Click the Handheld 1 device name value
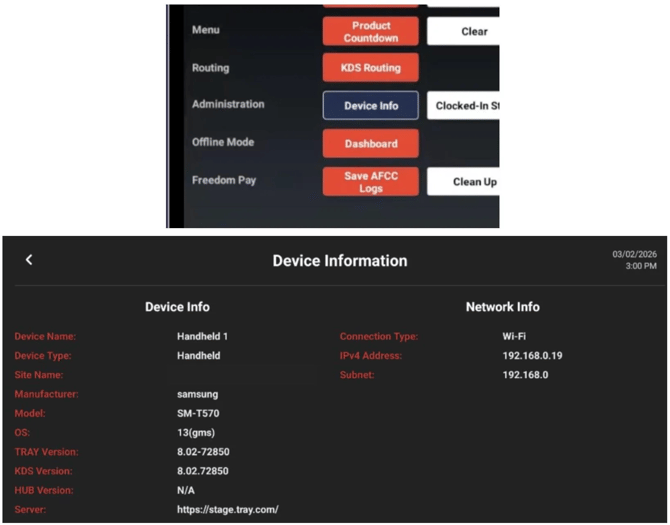Screen dimensions: 670x525 pos(205,337)
